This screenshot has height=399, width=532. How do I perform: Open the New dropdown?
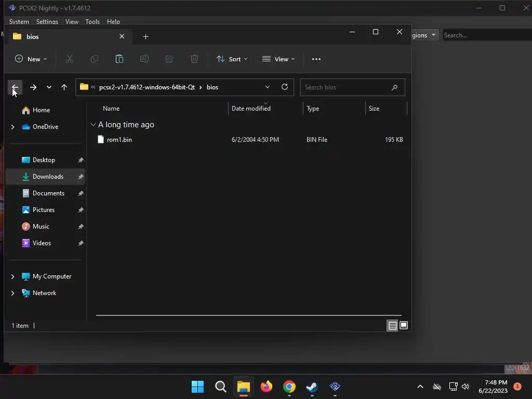[31, 59]
